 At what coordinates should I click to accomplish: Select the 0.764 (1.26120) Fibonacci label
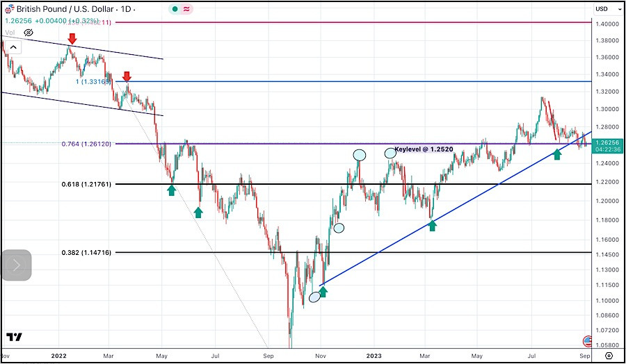click(86, 144)
